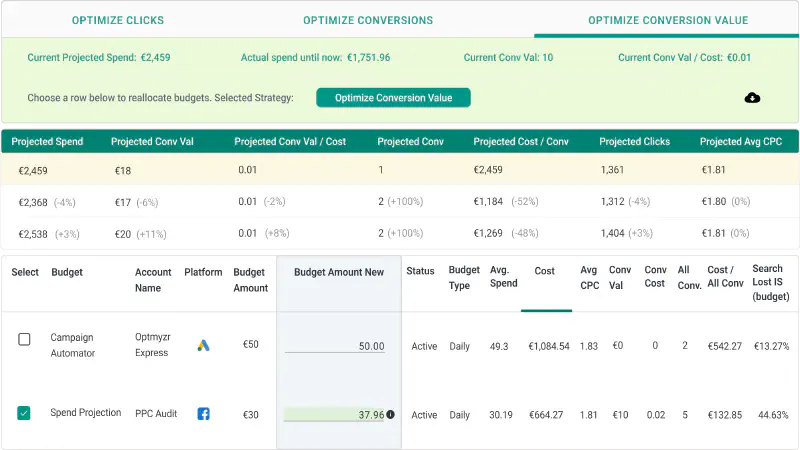Sort by Platform column header

click(203, 272)
